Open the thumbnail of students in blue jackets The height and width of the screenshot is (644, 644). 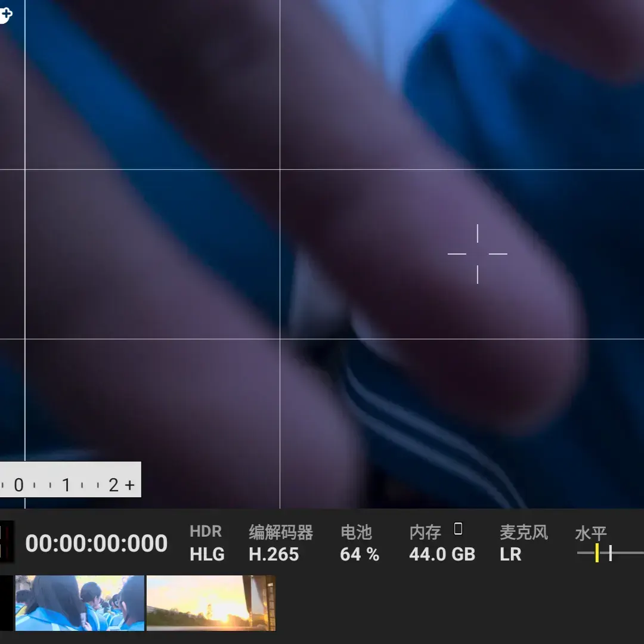[80, 603]
